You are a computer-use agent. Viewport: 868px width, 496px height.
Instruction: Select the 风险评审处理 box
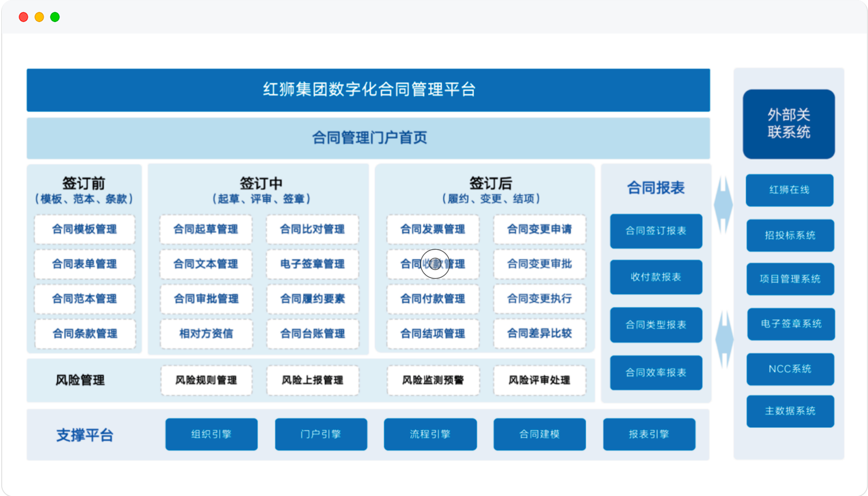point(539,380)
